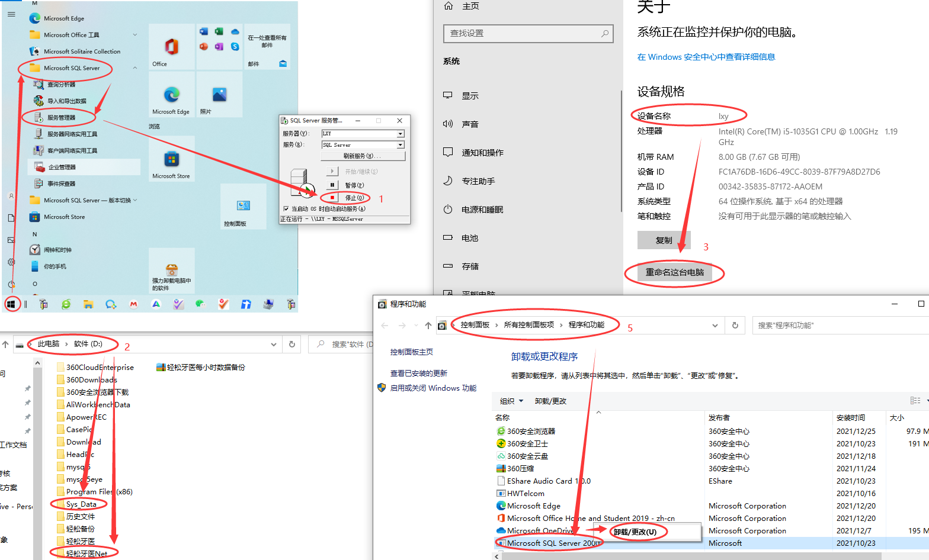Open the 360CloudEnterprise folder
This screenshot has width=929, height=560.
100,368
